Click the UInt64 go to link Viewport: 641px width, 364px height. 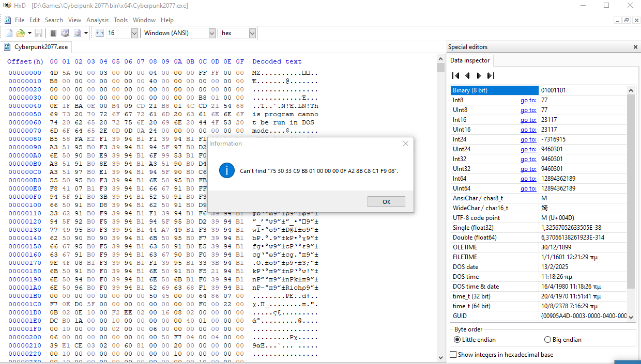pyautogui.click(x=528, y=188)
